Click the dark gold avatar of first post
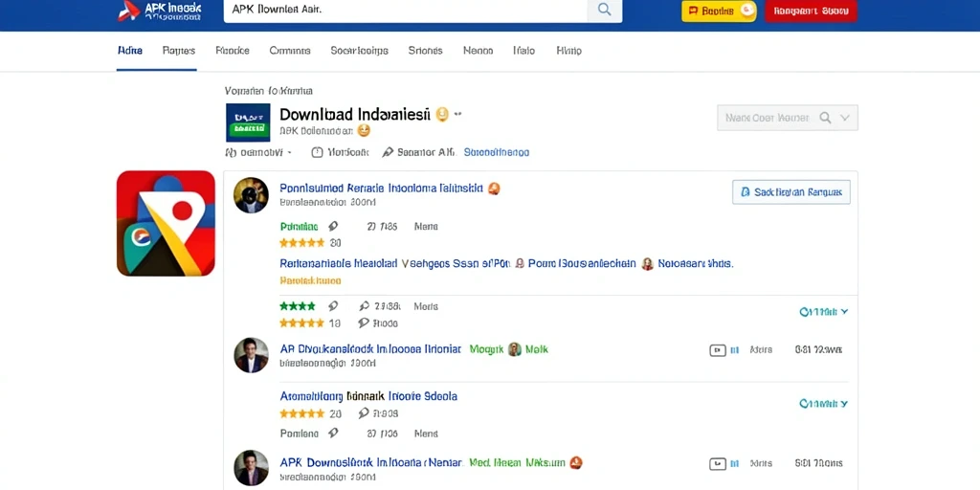 (252, 195)
